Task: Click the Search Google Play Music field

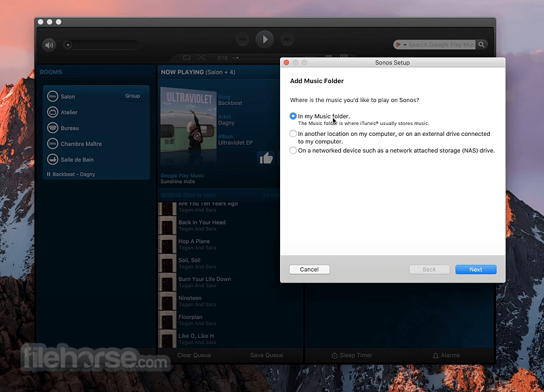Action: pyautogui.click(x=441, y=45)
